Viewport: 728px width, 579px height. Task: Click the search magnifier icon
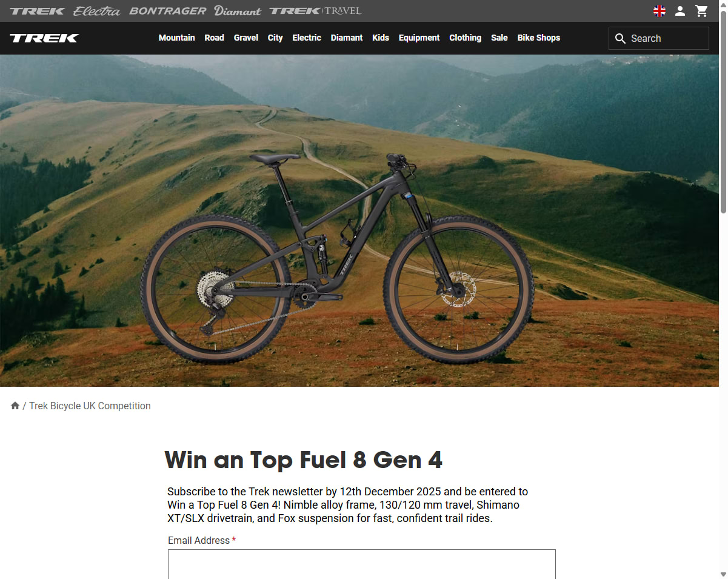620,38
